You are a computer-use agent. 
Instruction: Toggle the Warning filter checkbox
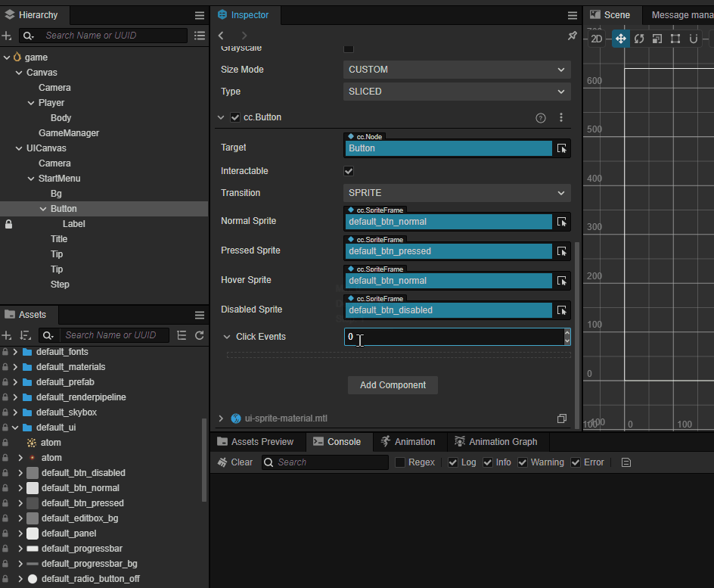pos(523,462)
